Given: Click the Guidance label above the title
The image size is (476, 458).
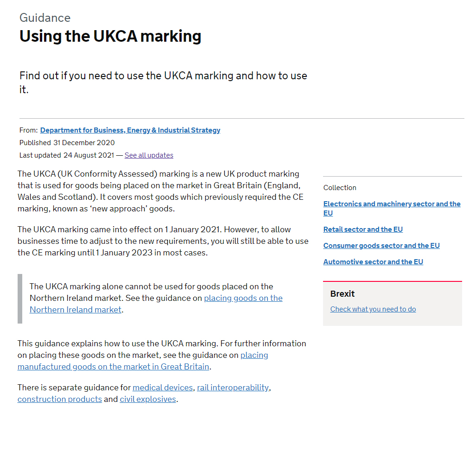Looking at the screenshot, I should click(x=45, y=18).
